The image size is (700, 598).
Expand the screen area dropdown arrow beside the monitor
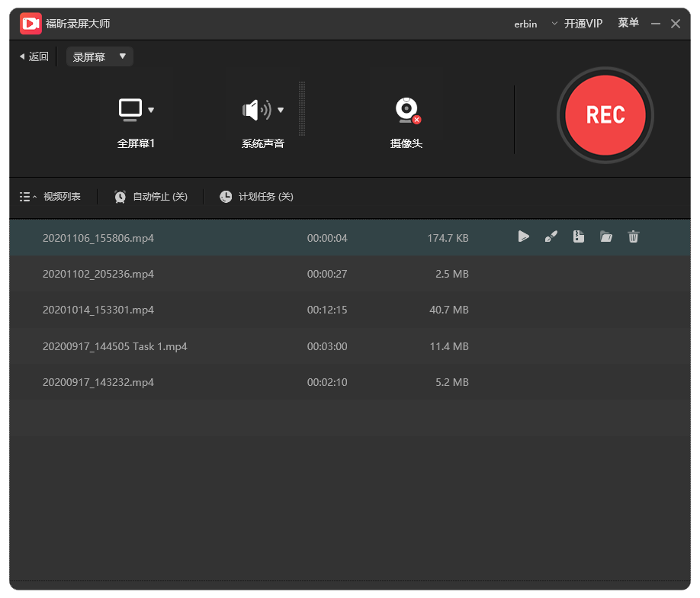[151, 110]
